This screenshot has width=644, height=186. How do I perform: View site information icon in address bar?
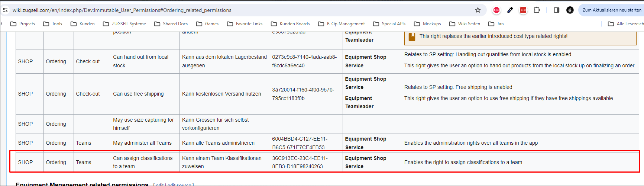pos(5,10)
